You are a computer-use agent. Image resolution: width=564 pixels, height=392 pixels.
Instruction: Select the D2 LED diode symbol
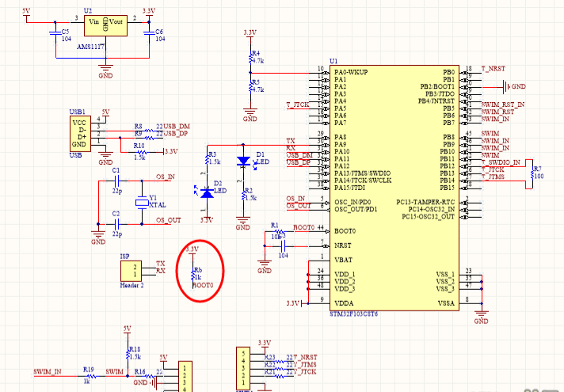click(207, 193)
